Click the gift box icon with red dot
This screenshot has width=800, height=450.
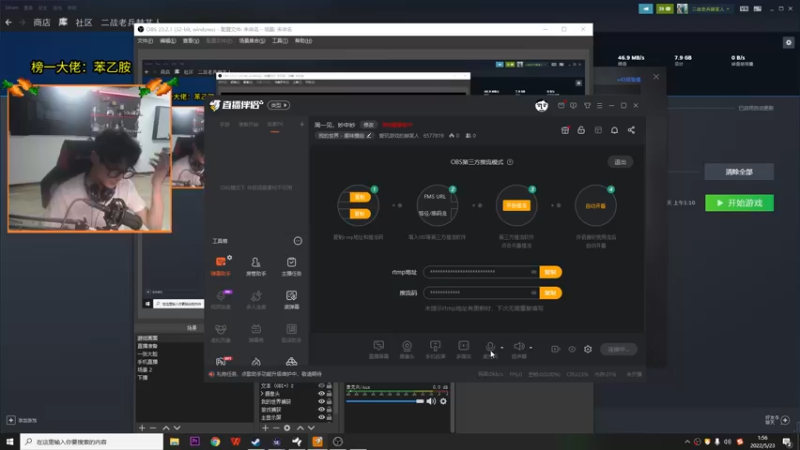tap(565, 130)
